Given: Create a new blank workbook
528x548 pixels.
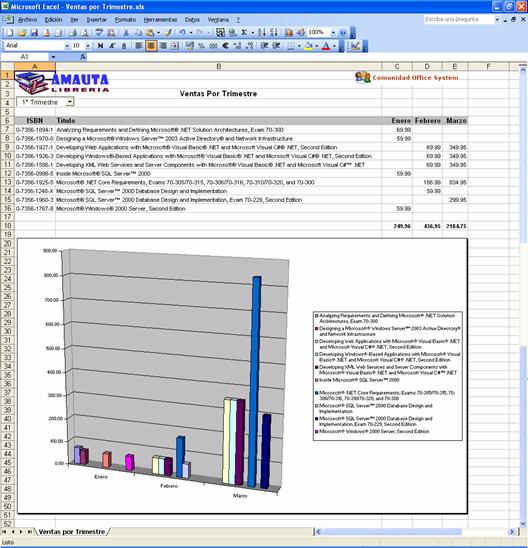Looking at the screenshot, I should (9, 33).
